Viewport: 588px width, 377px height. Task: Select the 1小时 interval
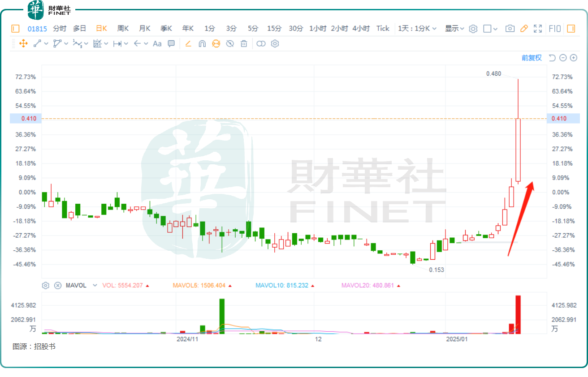(x=318, y=29)
